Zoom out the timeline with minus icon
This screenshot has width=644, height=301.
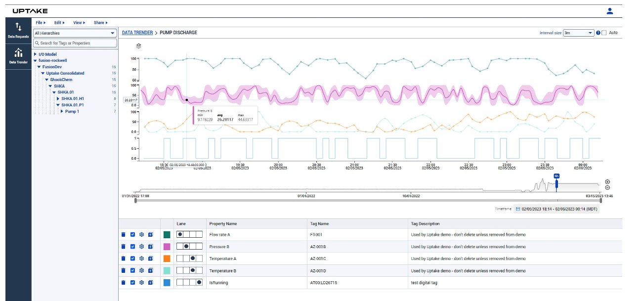coord(607,187)
